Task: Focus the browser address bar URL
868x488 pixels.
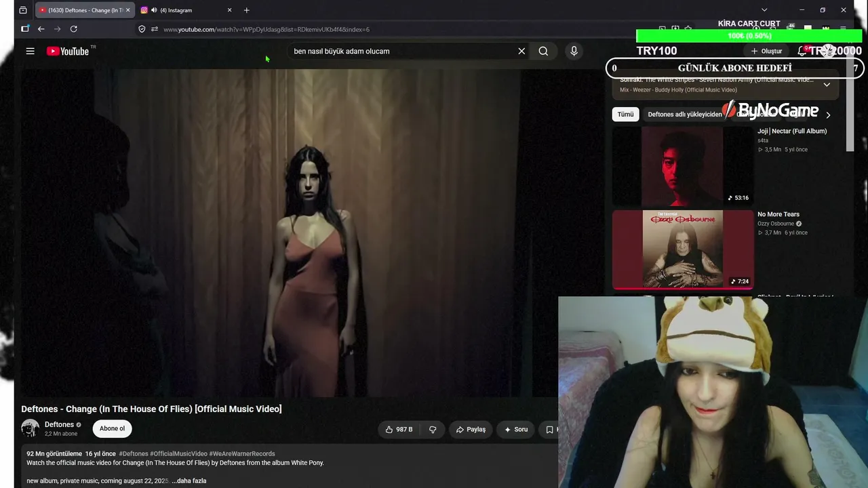Action: (267, 29)
